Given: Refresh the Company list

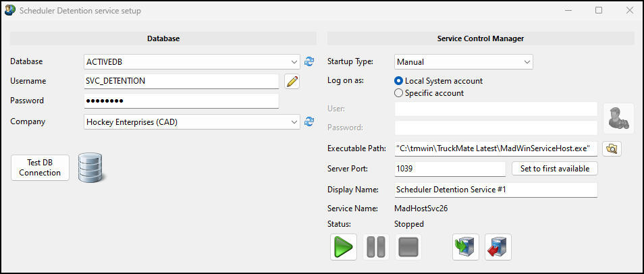Looking at the screenshot, I should 309,122.
